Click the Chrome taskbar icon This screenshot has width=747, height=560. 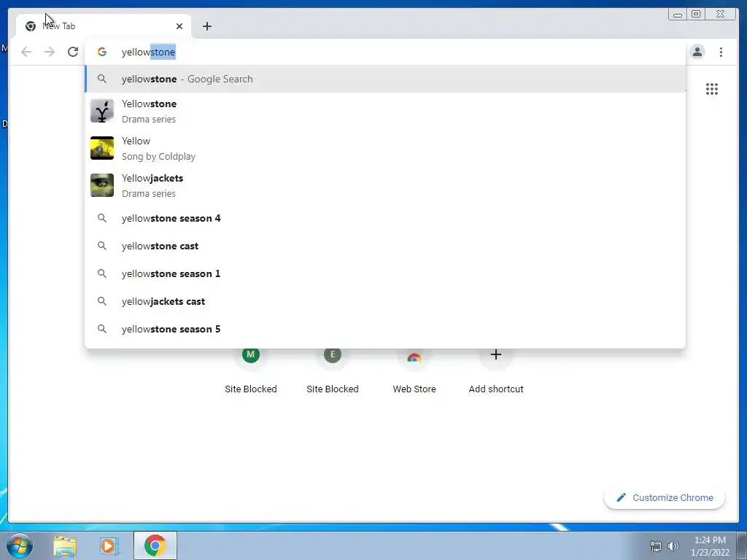coord(155,545)
